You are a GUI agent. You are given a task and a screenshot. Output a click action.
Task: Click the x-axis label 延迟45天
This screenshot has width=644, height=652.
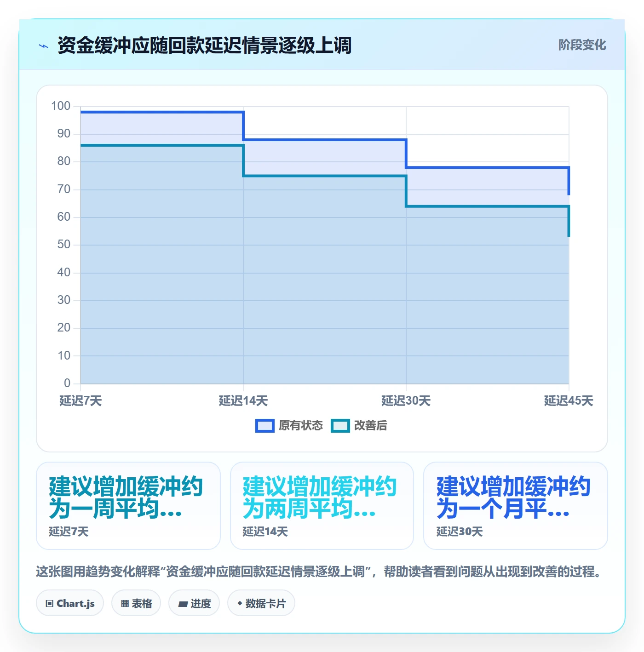click(x=569, y=401)
